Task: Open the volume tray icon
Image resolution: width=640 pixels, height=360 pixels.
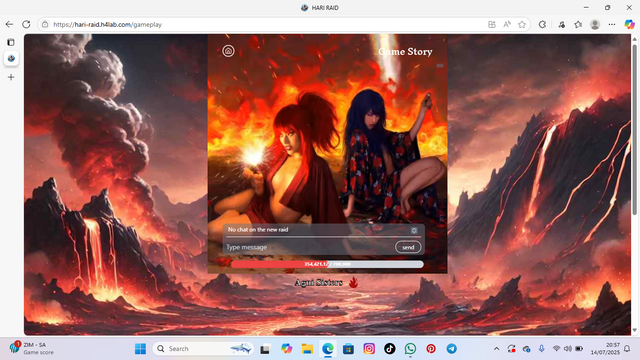Action: [567, 349]
